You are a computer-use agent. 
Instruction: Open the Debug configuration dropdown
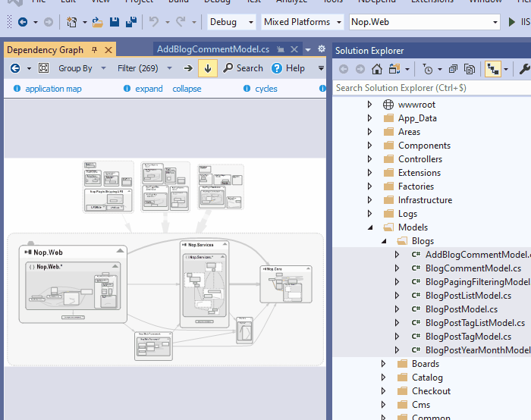pos(231,22)
